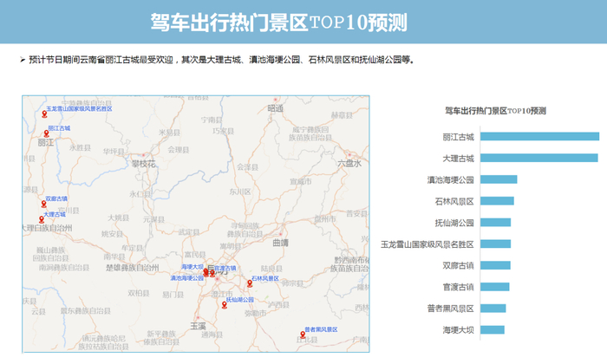Viewport: 607px width, 364px height.
Task: Click the 攀枝花 city label on the map
Action: pyautogui.click(x=144, y=164)
